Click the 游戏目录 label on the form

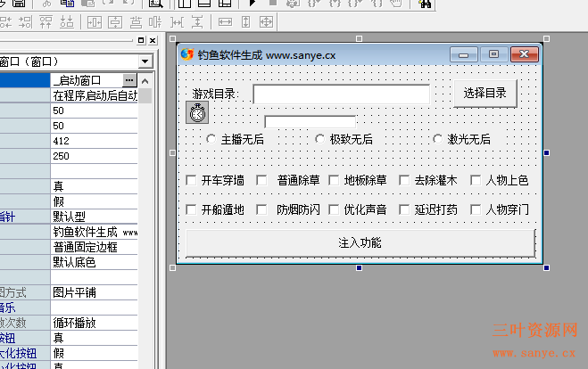tap(215, 94)
